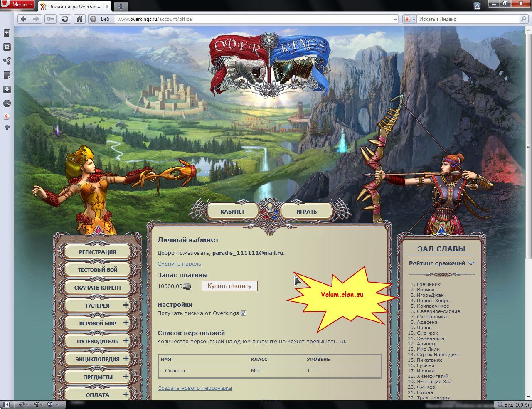Click 10000,00 platinum balance value
Image resolution: width=532 pixels, height=409 pixels.
(x=170, y=286)
